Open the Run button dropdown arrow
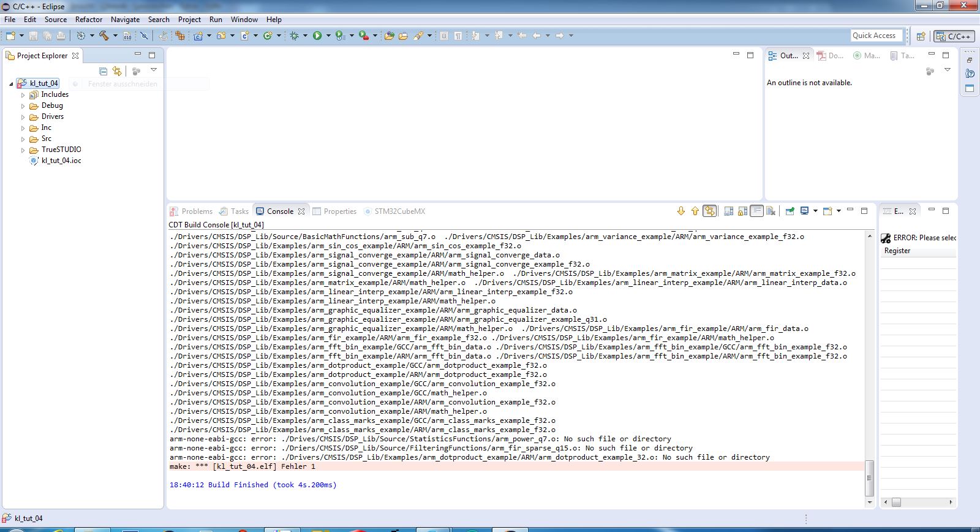This screenshot has height=532, width=980. click(x=328, y=36)
